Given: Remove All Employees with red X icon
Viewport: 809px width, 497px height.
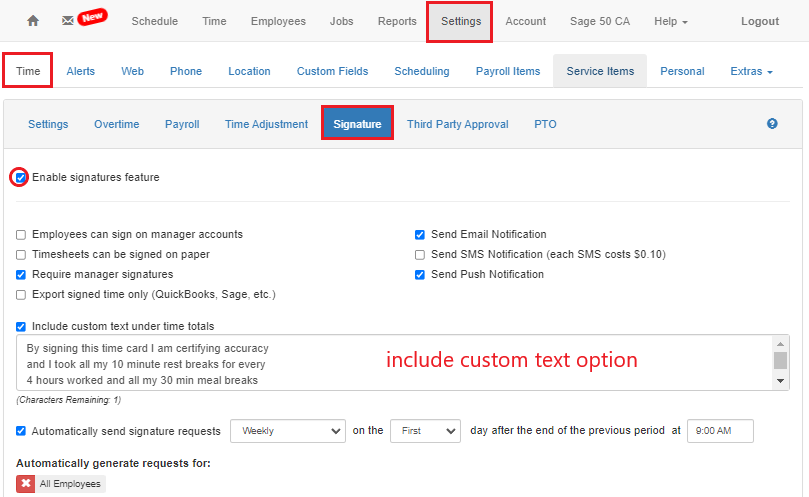Looking at the screenshot, I should coord(26,484).
